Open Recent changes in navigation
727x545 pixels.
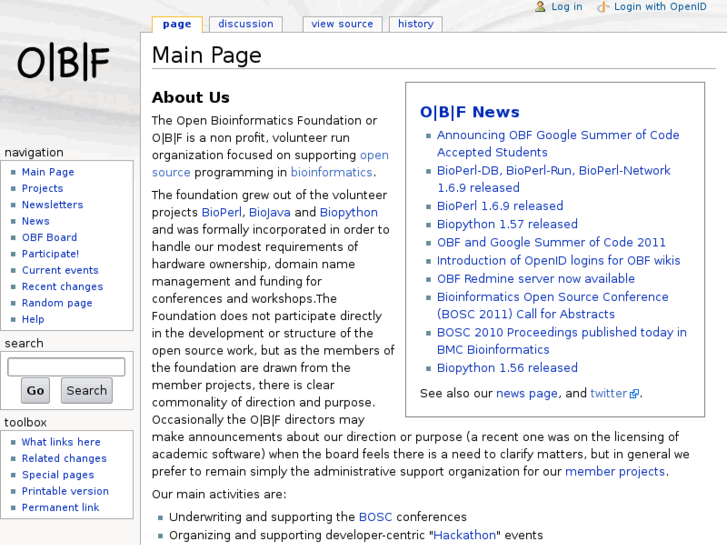pos(63,287)
